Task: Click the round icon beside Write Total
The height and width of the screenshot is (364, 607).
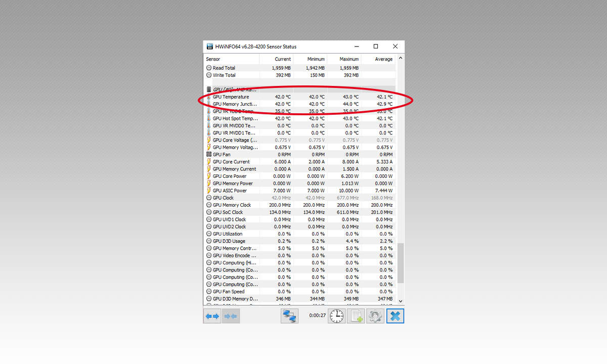Action: pyautogui.click(x=209, y=75)
